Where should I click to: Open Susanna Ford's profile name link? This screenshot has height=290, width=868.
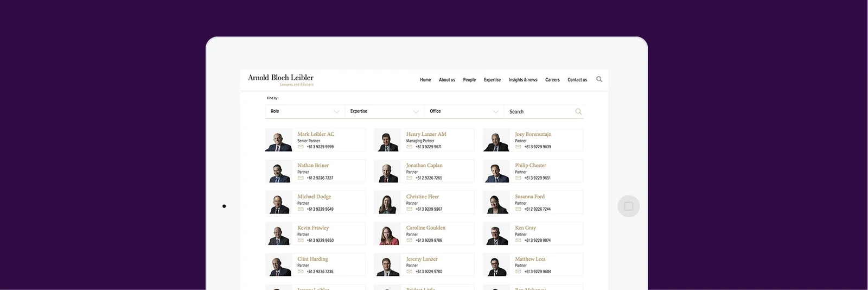tap(530, 197)
